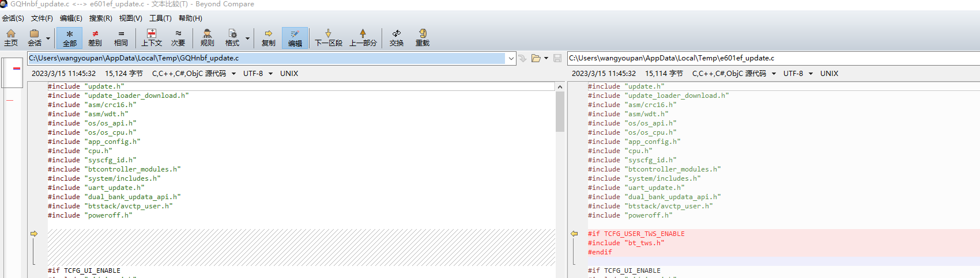Click the left pane vertical scrollbar thumb
The width and height of the screenshot is (980, 278).
point(560,112)
